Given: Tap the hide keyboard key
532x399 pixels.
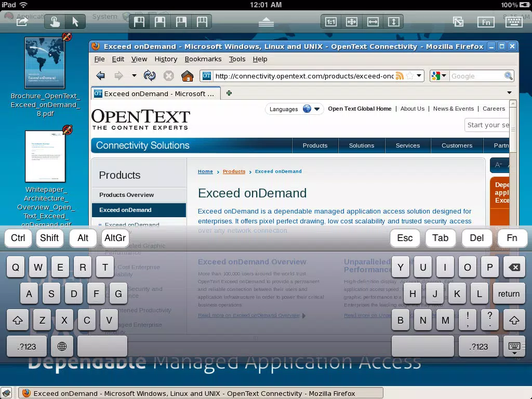Looking at the screenshot, I should (x=514, y=347).
